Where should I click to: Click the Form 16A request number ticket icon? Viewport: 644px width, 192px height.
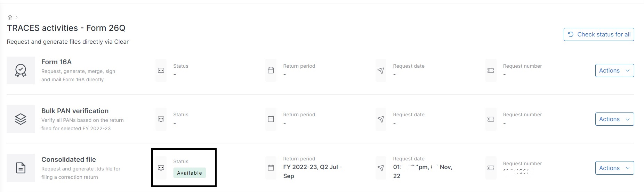coord(491,70)
